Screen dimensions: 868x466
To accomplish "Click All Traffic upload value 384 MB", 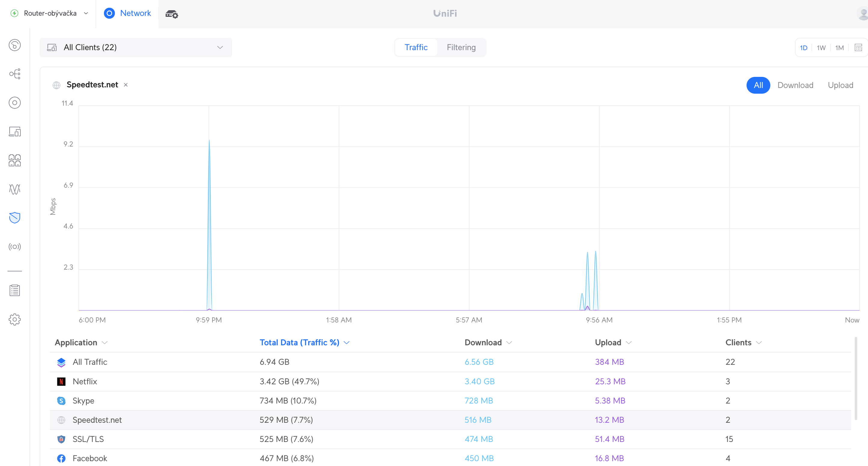I will pyautogui.click(x=609, y=362).
